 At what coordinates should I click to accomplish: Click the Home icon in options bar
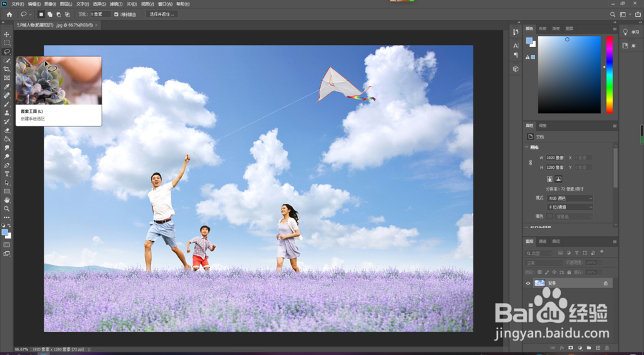[x=9, y=14]
